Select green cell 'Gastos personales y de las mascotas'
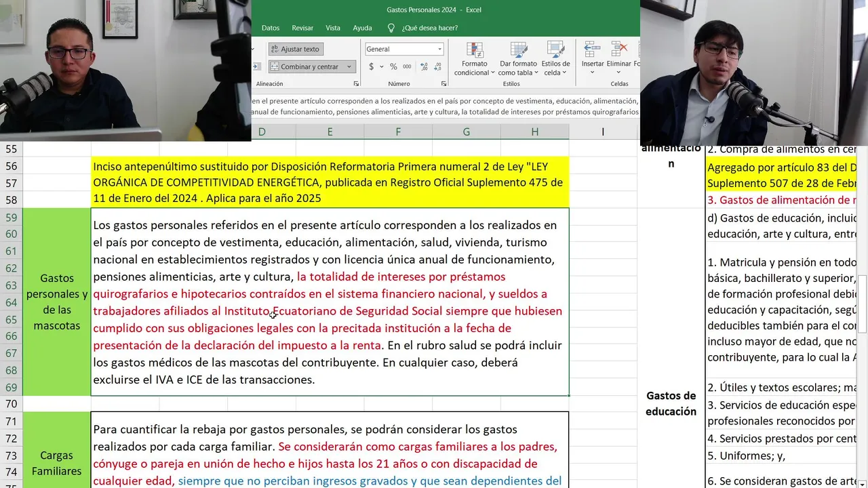The image size is (868, 488). click(57, 302)
